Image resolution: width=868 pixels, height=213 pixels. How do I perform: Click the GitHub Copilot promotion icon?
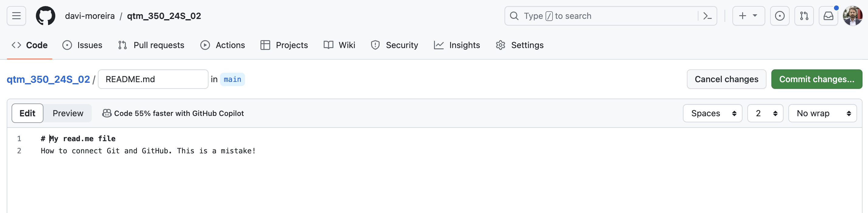(x=107, y=113)
